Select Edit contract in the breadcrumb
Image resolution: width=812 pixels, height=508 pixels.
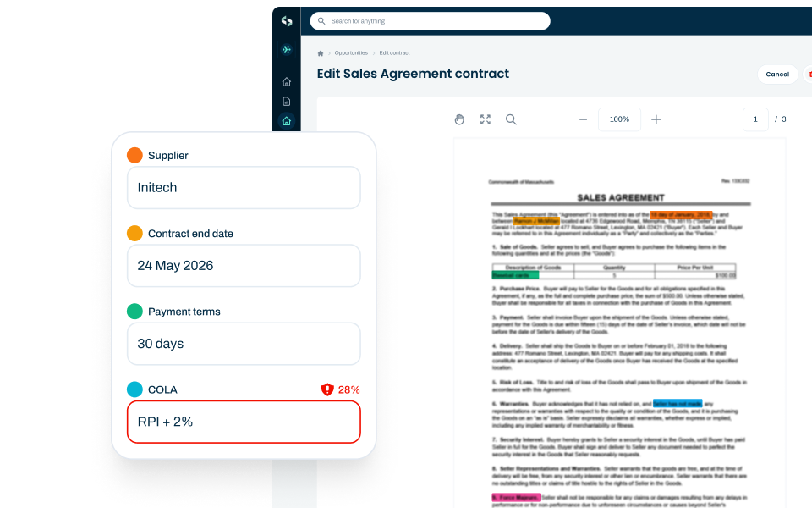click(x=394, y=52)
